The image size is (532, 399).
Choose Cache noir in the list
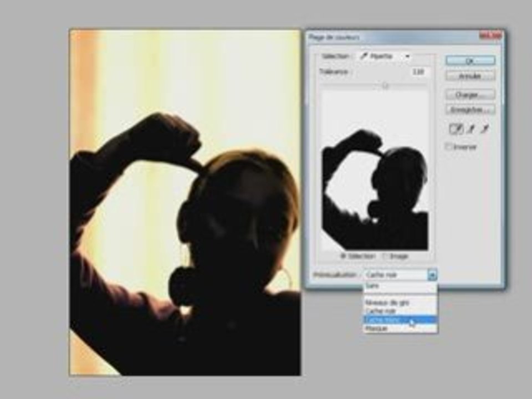point(400,311)
